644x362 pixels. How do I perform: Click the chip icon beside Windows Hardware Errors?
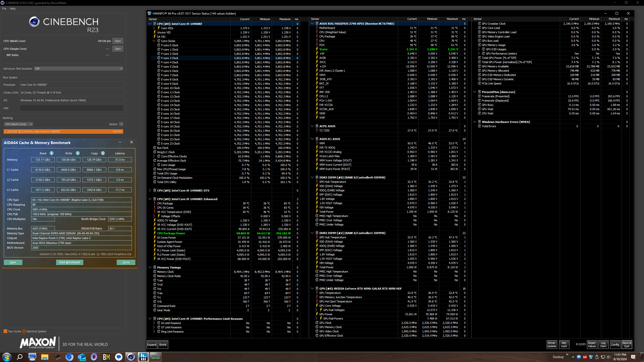click(479, 122)
